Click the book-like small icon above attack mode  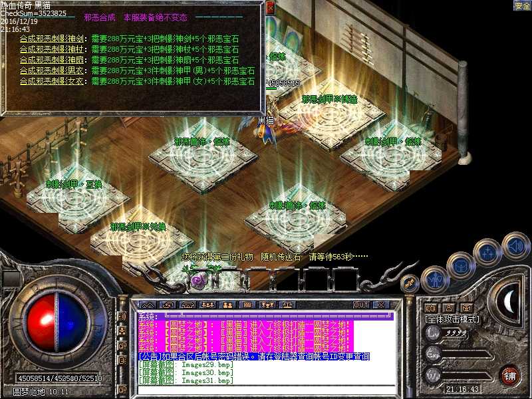coord(430,308)
